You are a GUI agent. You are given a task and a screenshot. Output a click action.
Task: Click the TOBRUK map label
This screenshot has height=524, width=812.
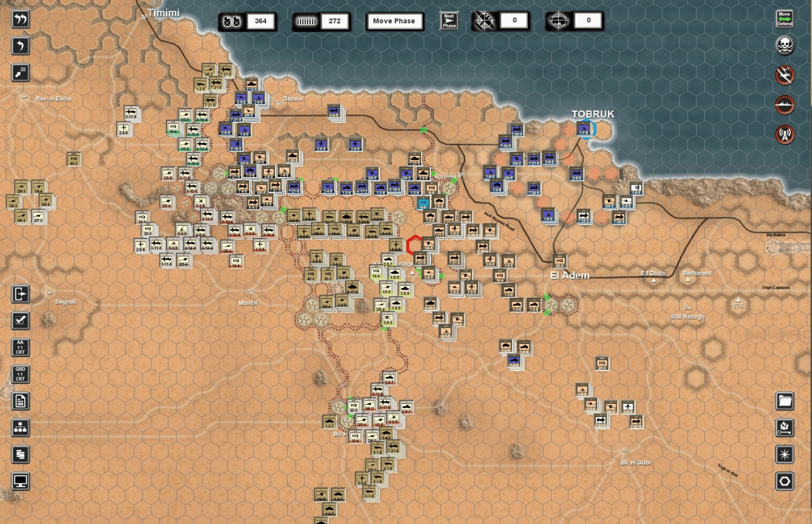pyautogui.click(x=593, y=114)
